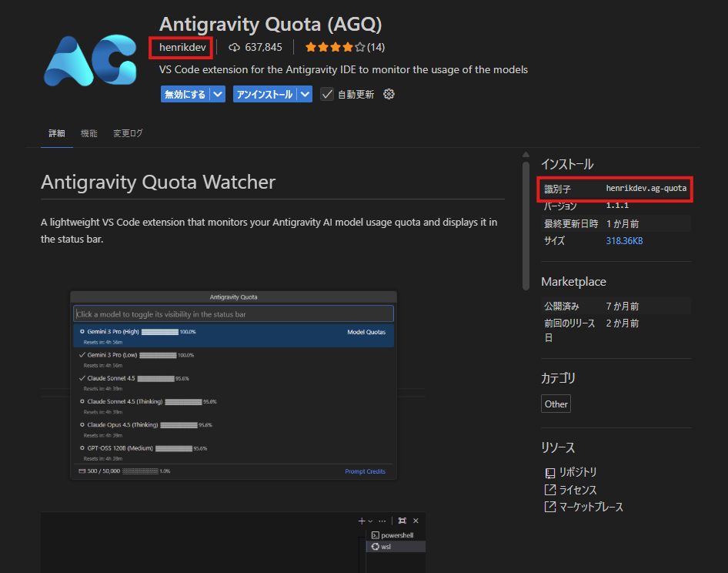Click the powershell terminal icon in preview
The image size is (728, 573).
[375, 535]
